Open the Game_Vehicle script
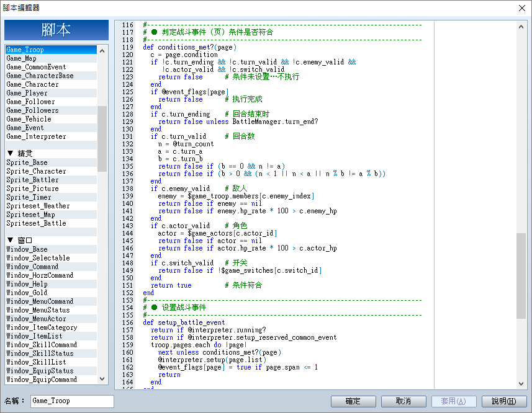The width and height of the screenshot is (532, 413). (51, 119)
